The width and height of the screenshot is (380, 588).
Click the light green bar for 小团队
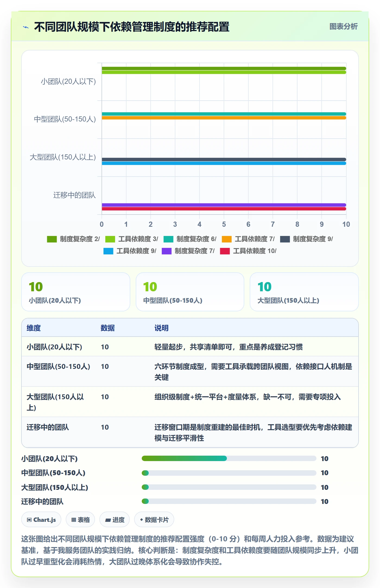click(x=224, y=72)
